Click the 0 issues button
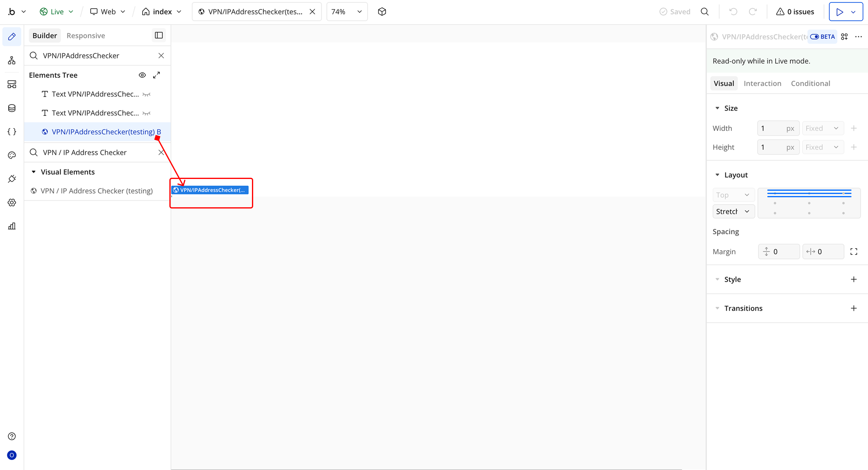The height and width of the screenshot is (470, 868). point(795,12)
